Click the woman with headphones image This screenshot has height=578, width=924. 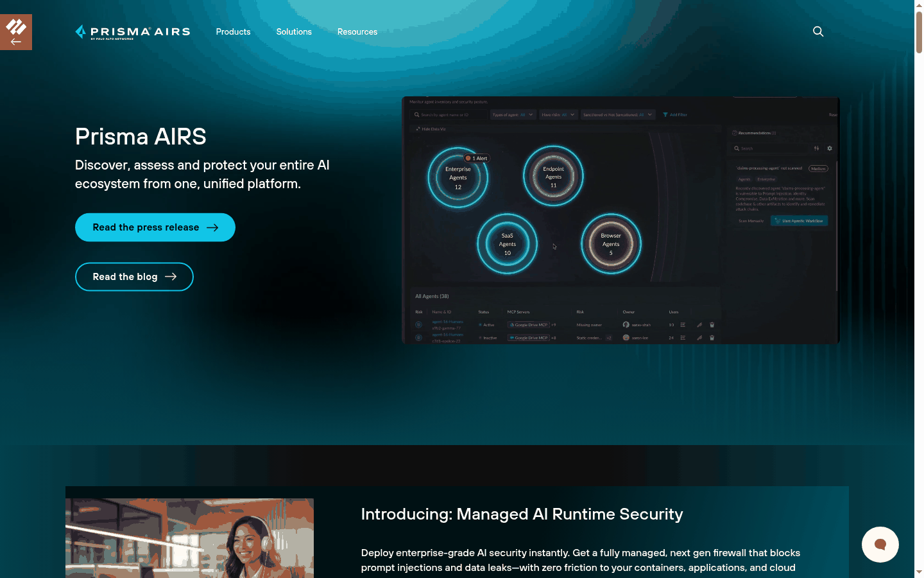tap(189, 538)
